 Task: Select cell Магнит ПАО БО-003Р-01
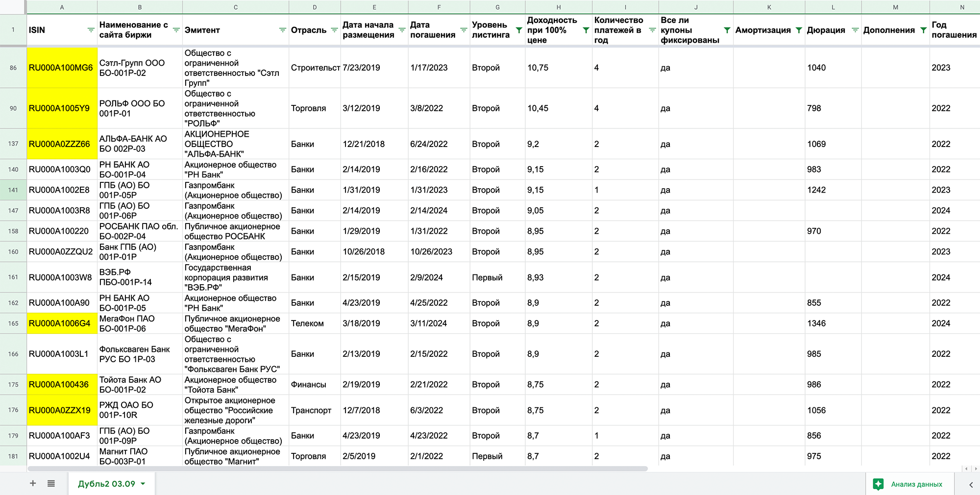pyautogui.click(x=140, y=456)
